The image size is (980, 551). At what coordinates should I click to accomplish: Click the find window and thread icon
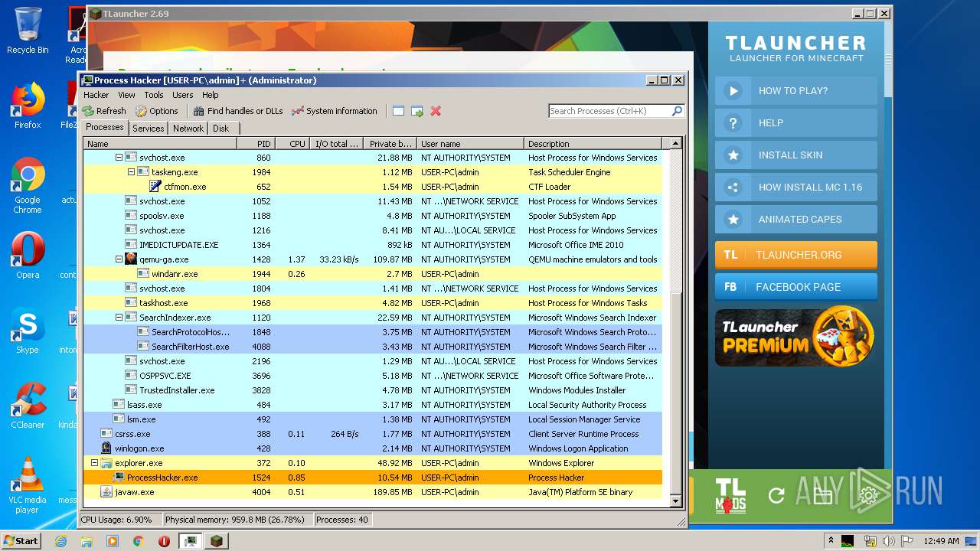coord(417,111)
